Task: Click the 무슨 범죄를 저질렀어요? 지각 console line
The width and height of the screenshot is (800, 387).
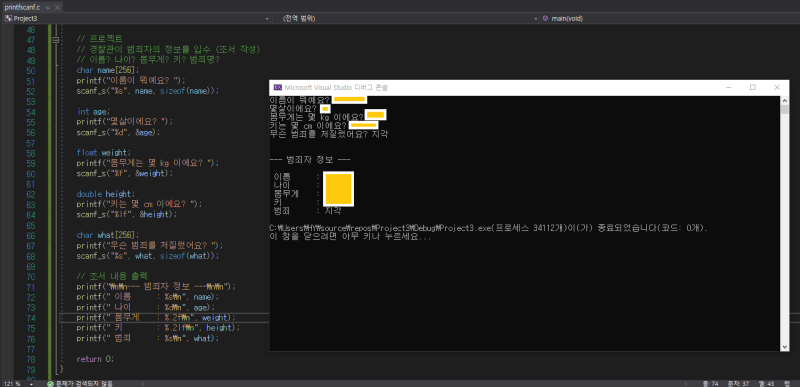Action: [329, 135]
